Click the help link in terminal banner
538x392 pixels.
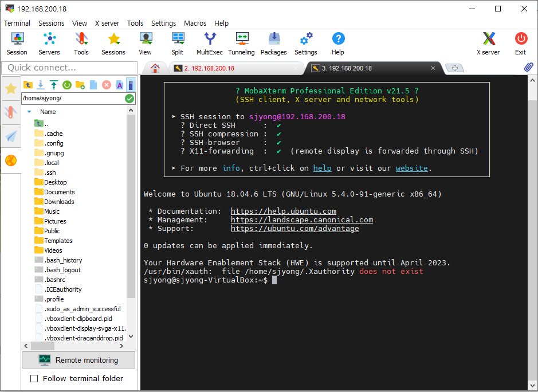(322, 168)
